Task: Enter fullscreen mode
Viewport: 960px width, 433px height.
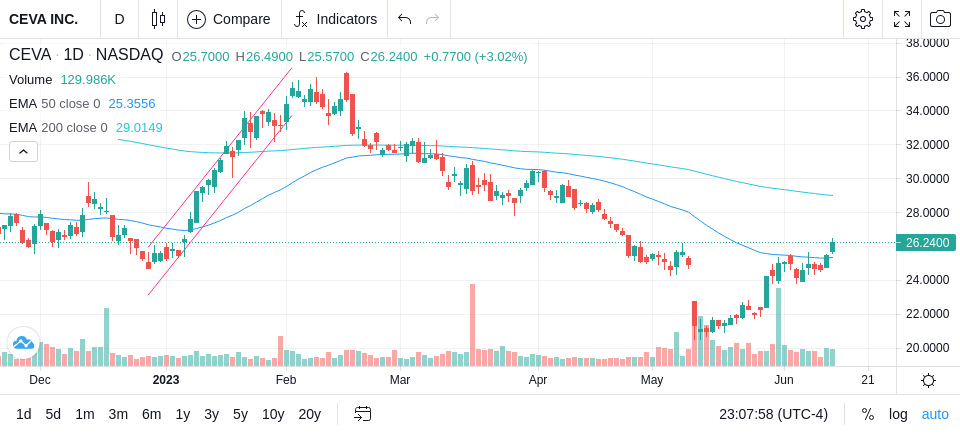Action: pos(902,19)
